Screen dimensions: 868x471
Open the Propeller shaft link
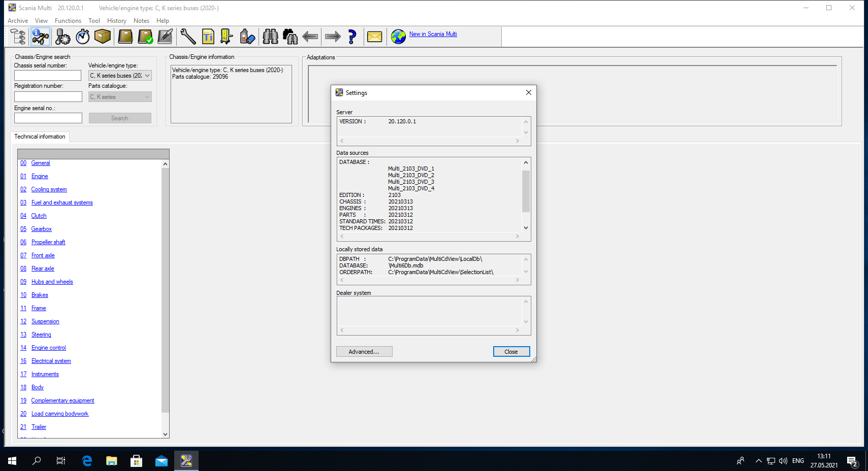pos(48,242)
